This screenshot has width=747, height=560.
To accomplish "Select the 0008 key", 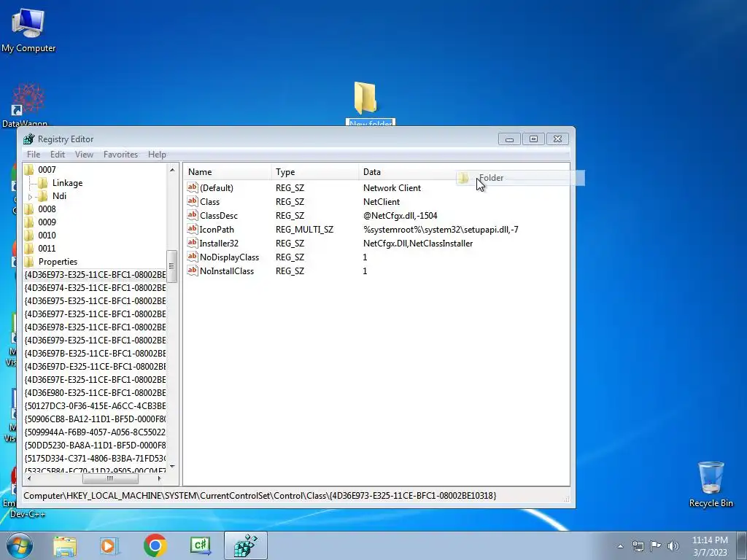I will tap(47, 209).
